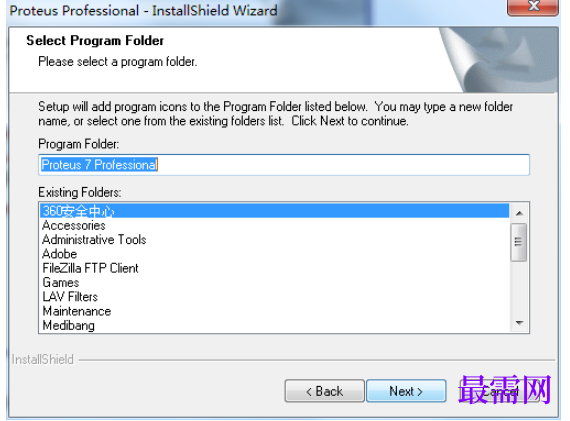Choose Games from existing folders
Viewport: 570px width, 421px height.
(x=274, y=282)
